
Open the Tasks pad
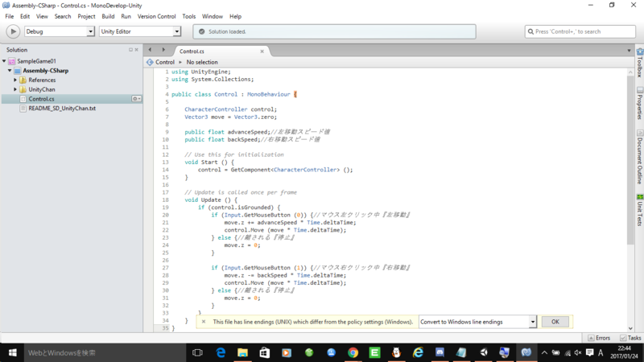click(x=630, y=338)
